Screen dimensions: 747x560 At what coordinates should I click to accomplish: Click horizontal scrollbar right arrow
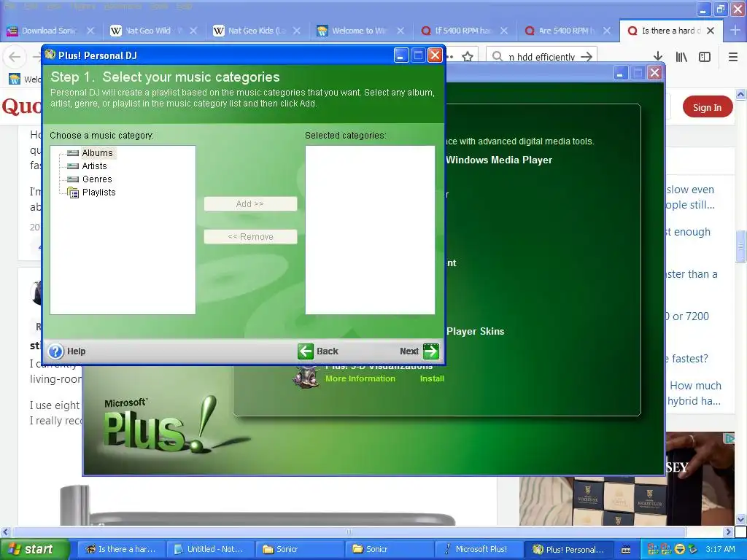tap(729, 532)
